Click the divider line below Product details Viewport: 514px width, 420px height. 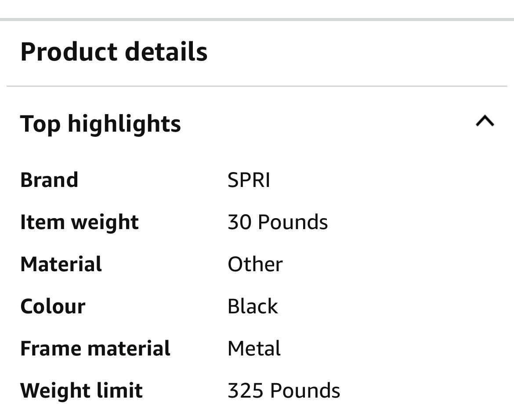point(257,86)
